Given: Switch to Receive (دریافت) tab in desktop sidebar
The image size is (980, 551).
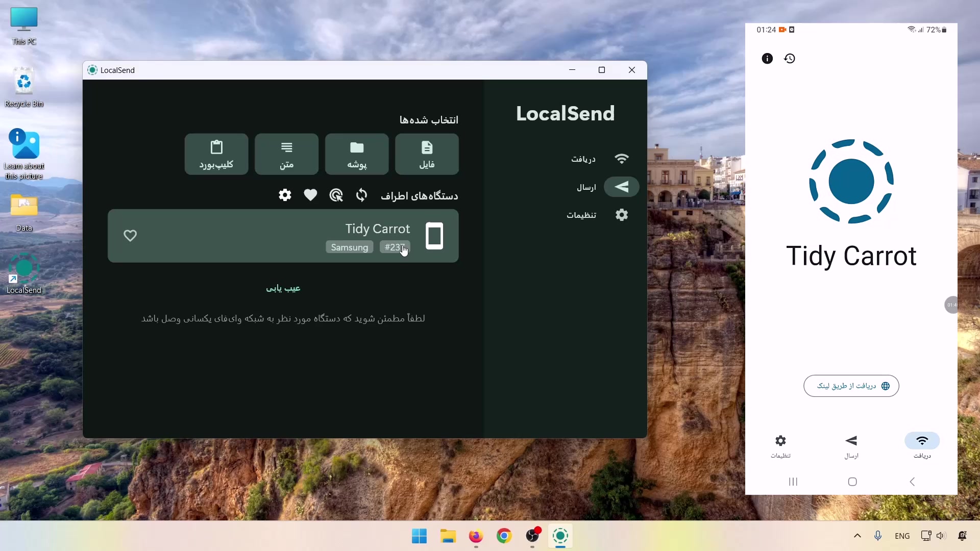Looking at the screenshot, I should point(600,159).
